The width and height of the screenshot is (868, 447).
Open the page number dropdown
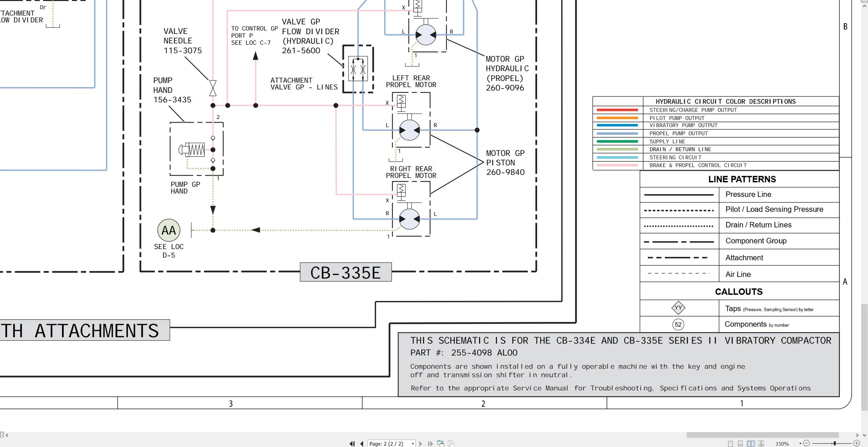click(413, 444)
